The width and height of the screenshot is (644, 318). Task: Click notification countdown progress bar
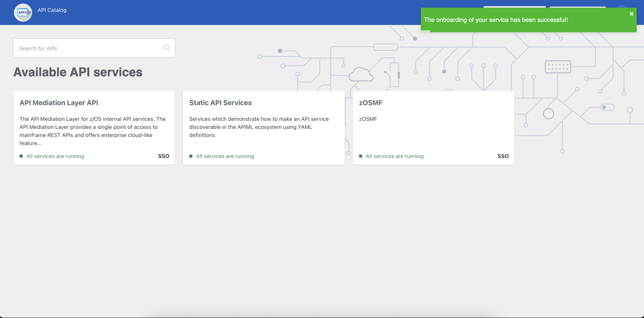click(x=425, y=31)
